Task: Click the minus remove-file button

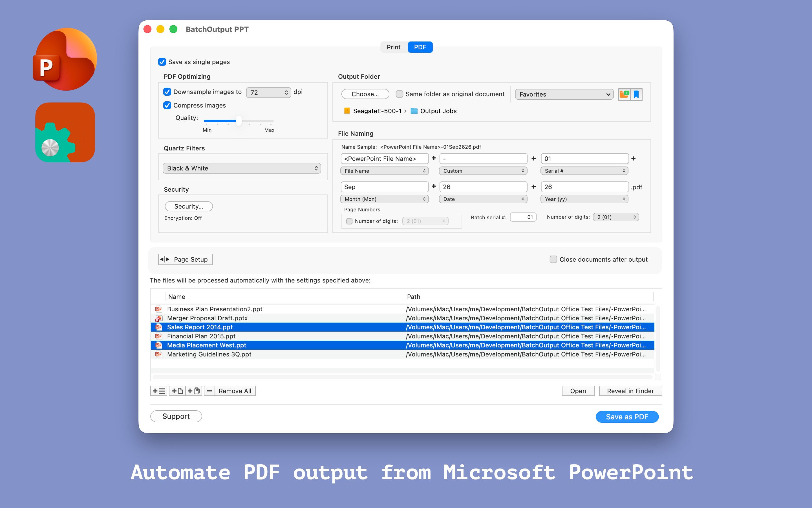Action: [209, 391]
